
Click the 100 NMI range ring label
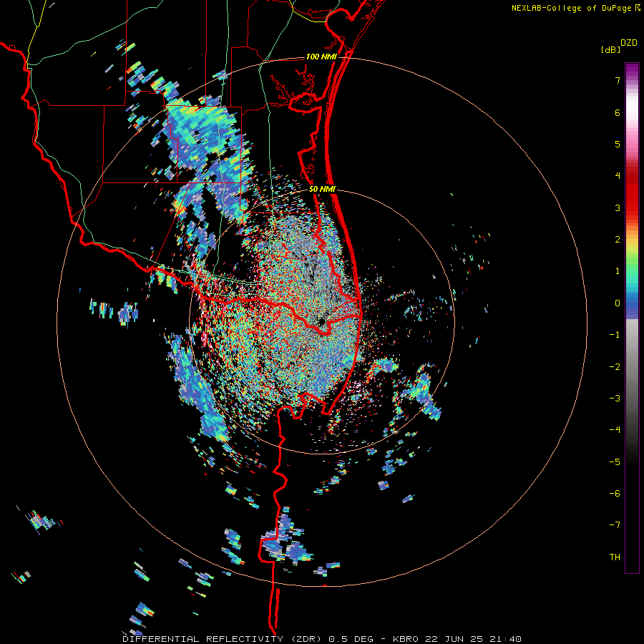click(321, 57)
